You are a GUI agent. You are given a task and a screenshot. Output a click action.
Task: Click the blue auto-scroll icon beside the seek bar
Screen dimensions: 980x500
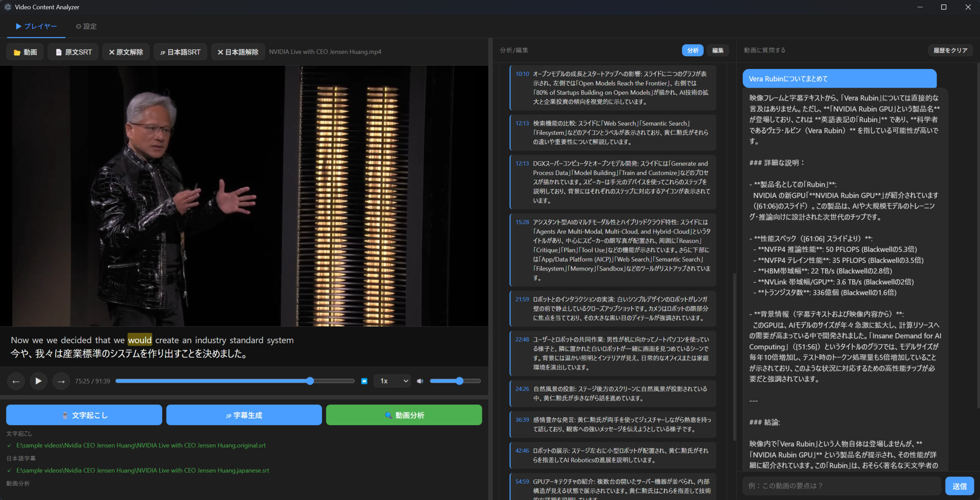[364, 381]
